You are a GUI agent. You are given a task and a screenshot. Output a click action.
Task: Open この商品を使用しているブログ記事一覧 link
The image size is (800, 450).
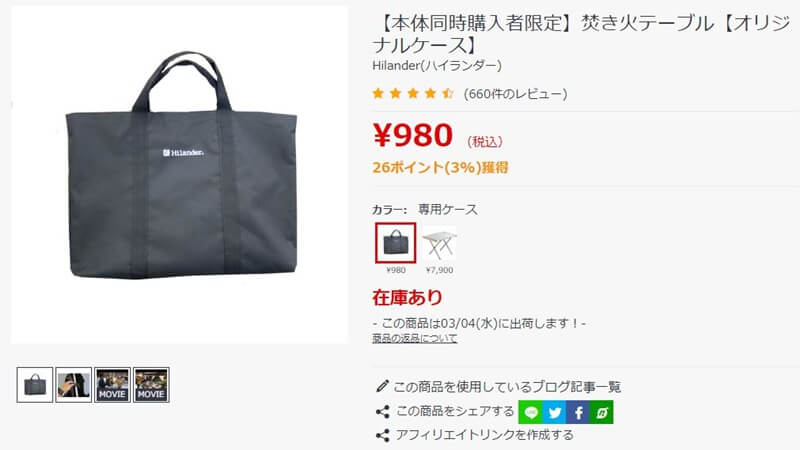point(507,387)
